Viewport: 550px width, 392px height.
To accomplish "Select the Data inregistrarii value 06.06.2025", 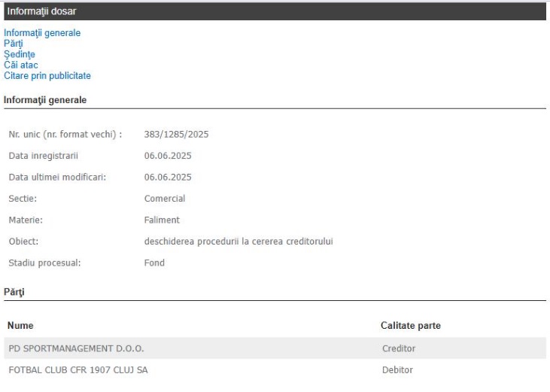I will (168, 156).
